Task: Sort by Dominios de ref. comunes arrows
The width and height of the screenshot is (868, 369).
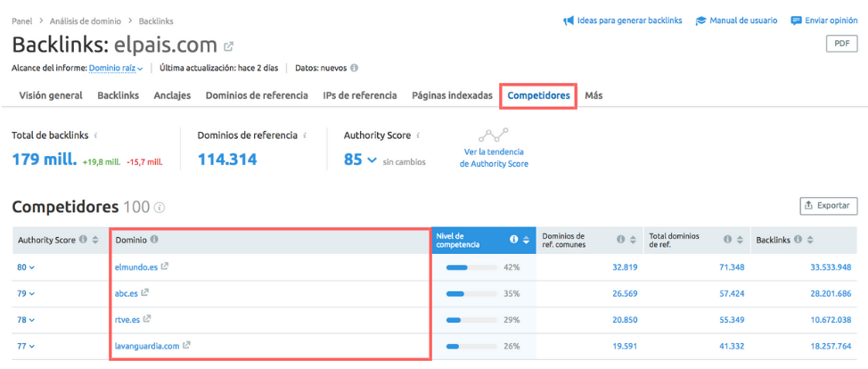Action: 633,240
